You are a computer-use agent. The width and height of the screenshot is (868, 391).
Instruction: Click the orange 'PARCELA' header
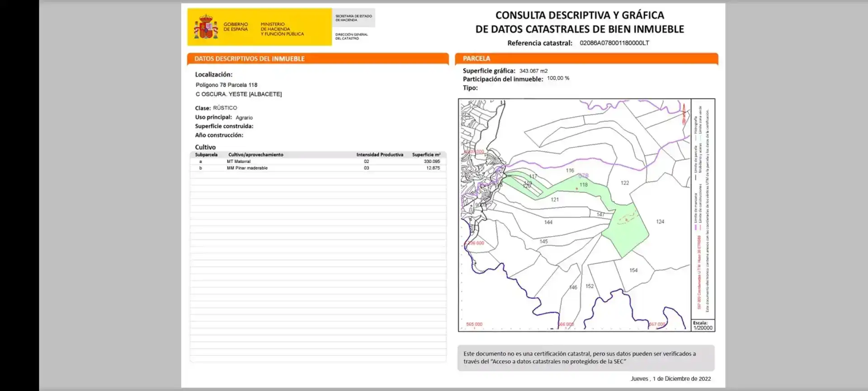(x=476, y=58)
